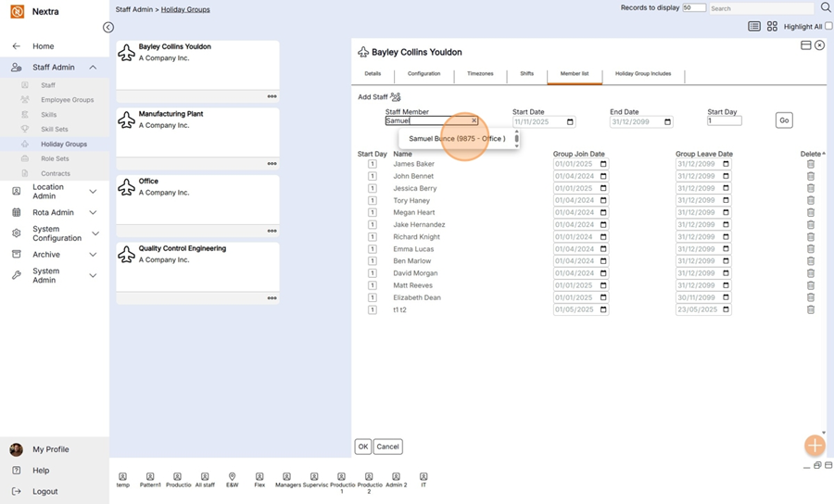Delete Tory Haney with trash icon
This screenshot has width=834, height=504.
tap(810, 200)
